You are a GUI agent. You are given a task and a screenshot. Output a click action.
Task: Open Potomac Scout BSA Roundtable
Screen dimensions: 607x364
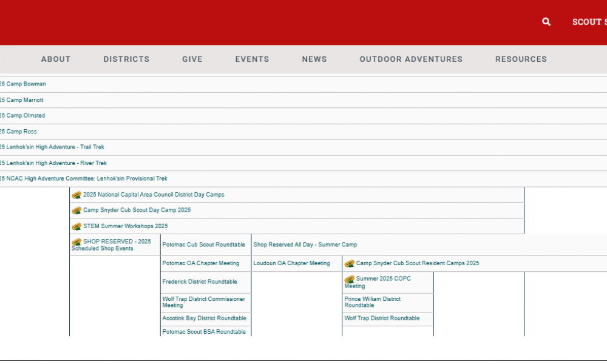(203, 331)
